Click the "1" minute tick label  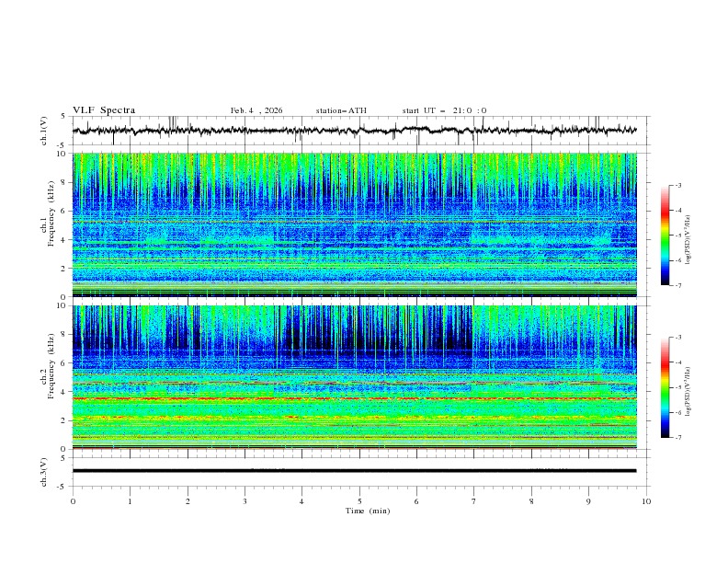130,501
